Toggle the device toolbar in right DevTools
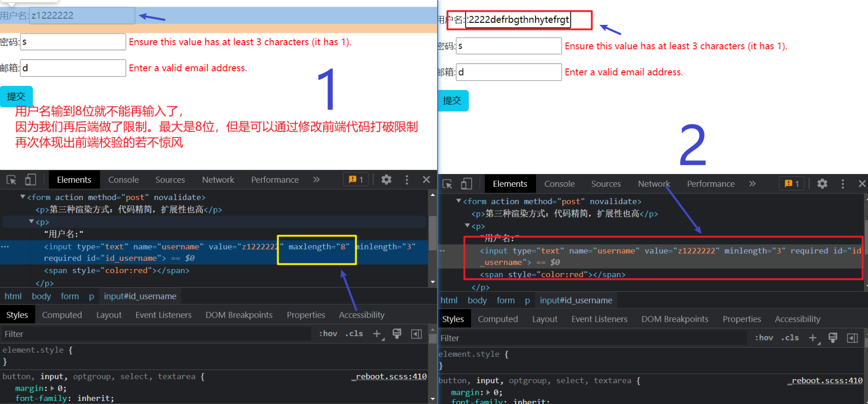 pos(466,184)
